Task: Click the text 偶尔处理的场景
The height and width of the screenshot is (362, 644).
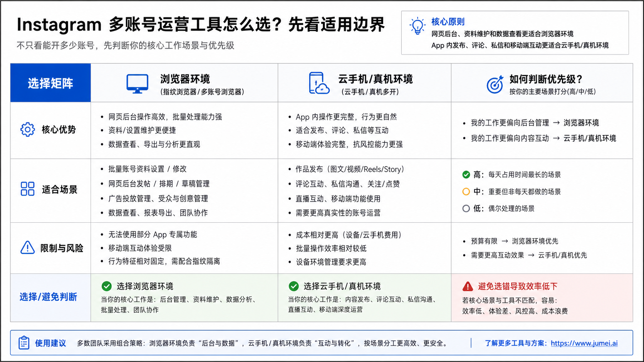Action: 512,209
